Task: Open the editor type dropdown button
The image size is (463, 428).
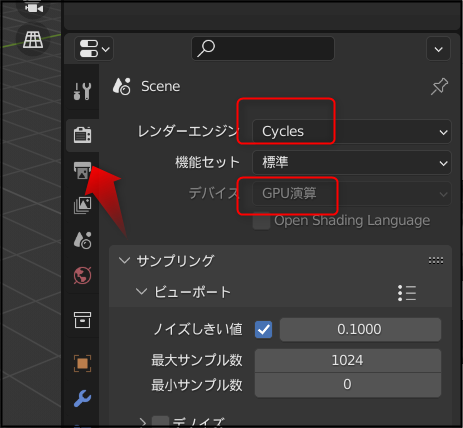Action: point(94,49)
